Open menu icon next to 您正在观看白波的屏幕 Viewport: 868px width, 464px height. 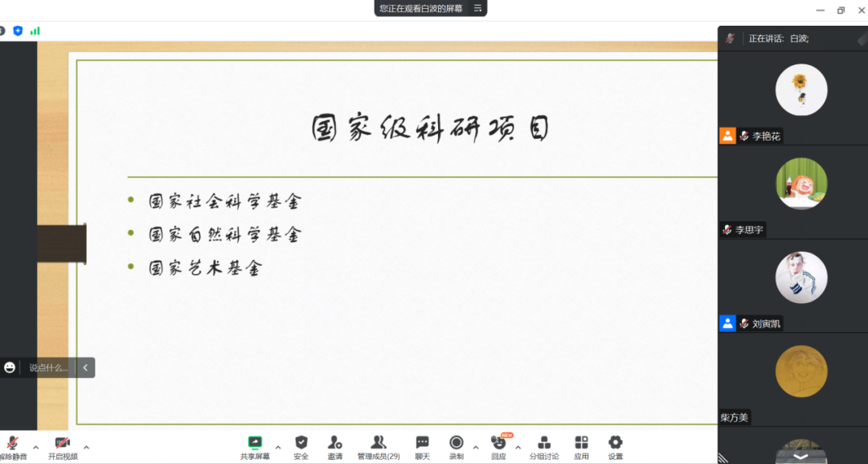[x=477, y=8]
